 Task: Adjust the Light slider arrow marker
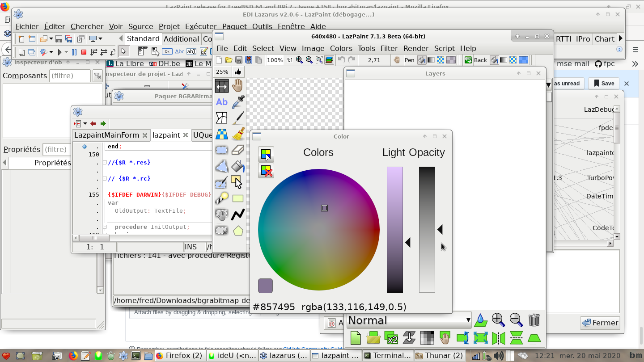(408, 242)
